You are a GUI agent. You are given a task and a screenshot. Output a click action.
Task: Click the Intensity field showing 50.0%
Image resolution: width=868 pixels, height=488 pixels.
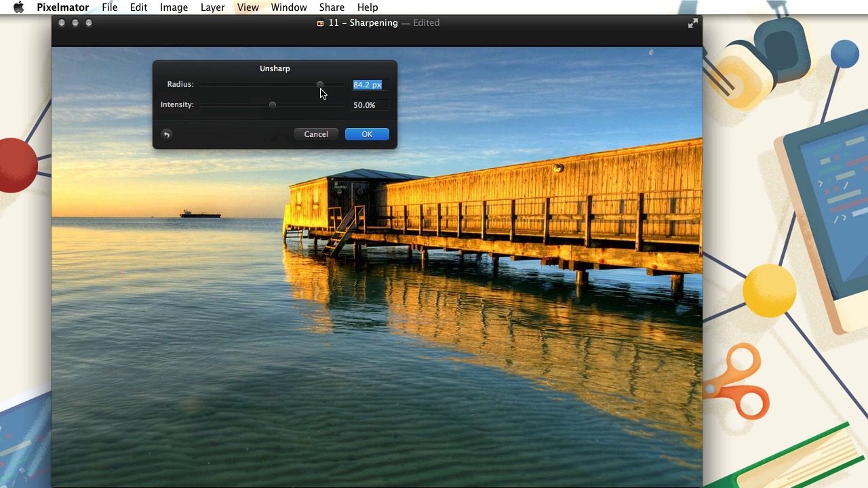click(x=368, y=105)
